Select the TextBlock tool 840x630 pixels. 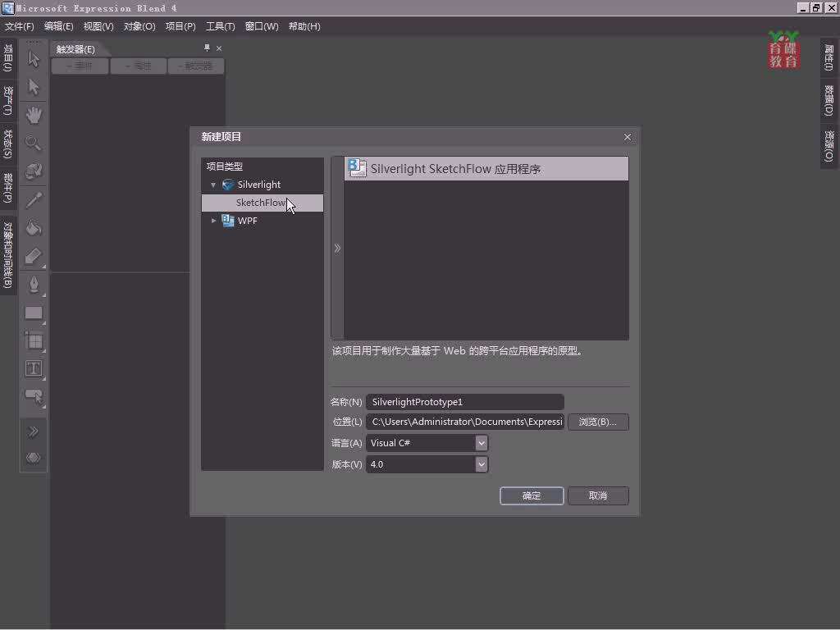[34, 368]
